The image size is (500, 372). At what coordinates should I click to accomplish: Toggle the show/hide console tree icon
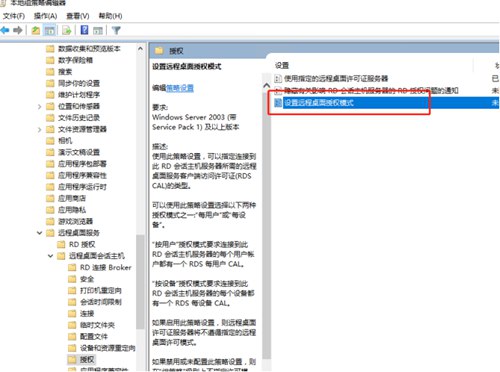click(x=50, y=31)
